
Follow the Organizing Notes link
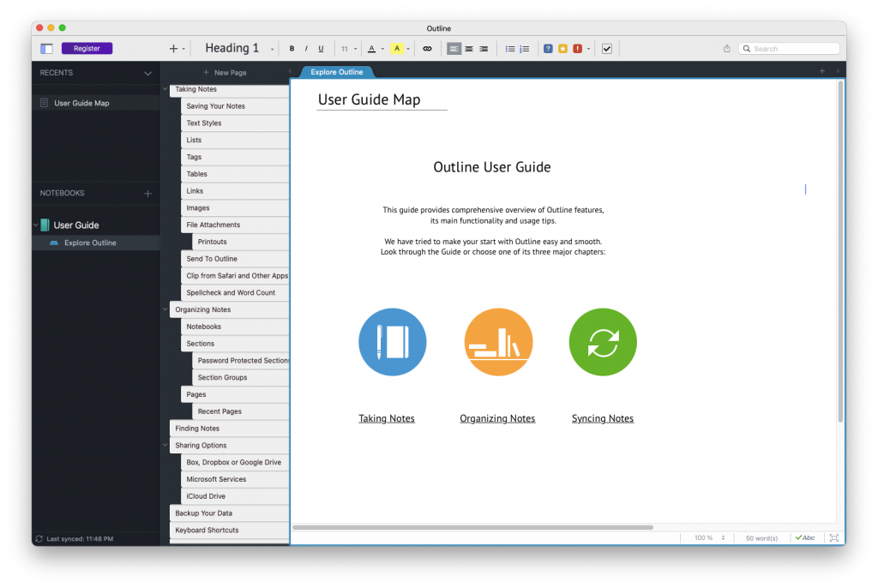coord(497,419)
